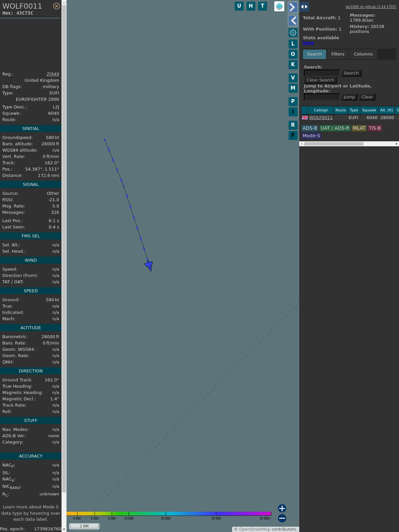The image size is (399, 532).
Task: Click the SPATIAL section header
Action: pyautogui.click(x=31, y=128)
